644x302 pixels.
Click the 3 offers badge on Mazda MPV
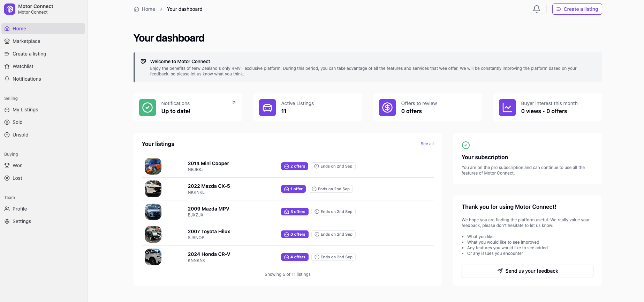tap(295, 212)
